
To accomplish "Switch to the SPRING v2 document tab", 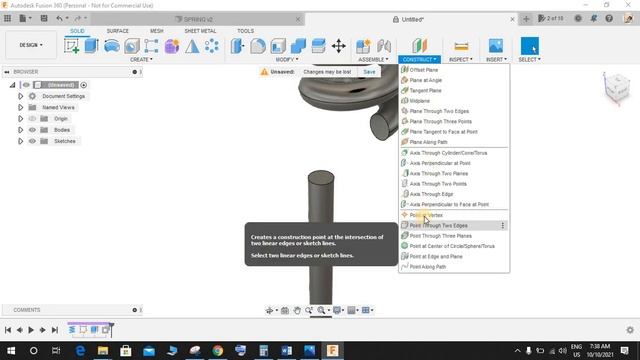I will point(198,19).
